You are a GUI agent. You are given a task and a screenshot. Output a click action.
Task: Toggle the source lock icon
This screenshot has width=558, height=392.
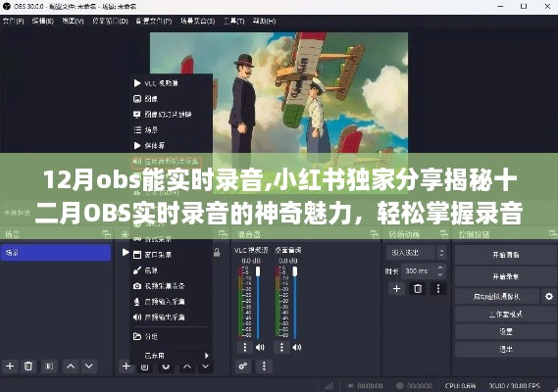(217, 253)
